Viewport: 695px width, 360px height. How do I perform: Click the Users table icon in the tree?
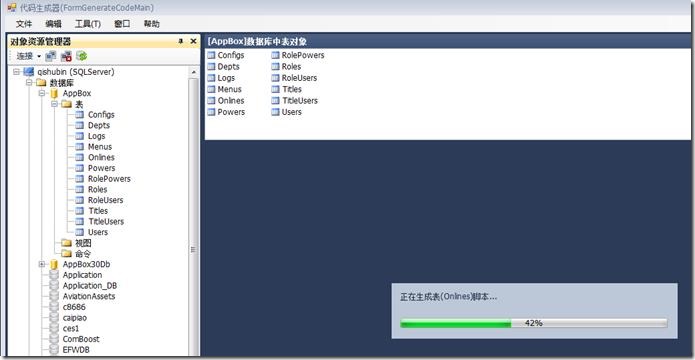79,232
